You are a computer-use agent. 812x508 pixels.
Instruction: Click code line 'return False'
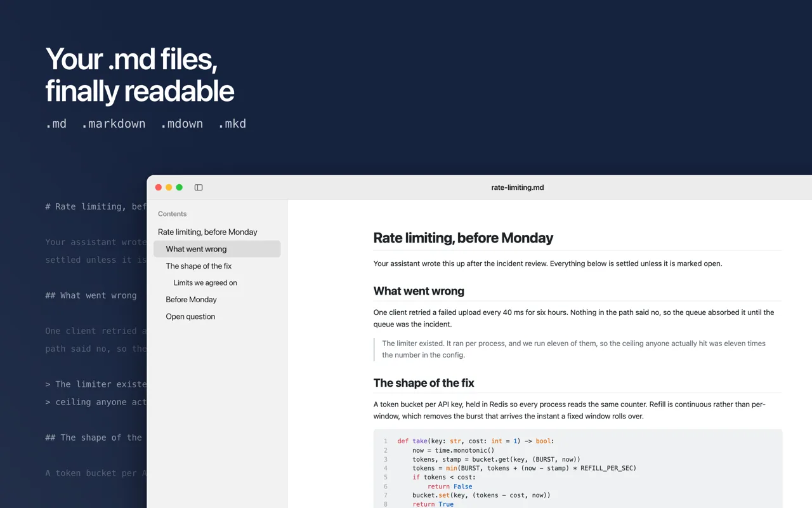[450, 486]
